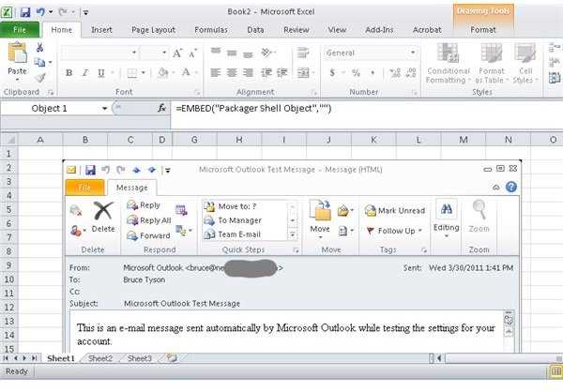Viewport: 563px width, 392px height.
Task: Click the Insert Function fx button
Action: pos(162,108)
